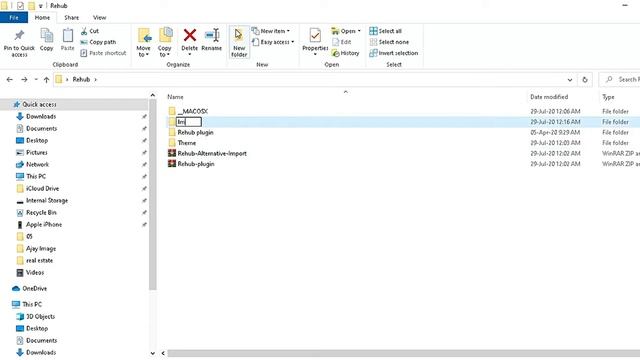Click History in the Open group

[x=345, y=53]
